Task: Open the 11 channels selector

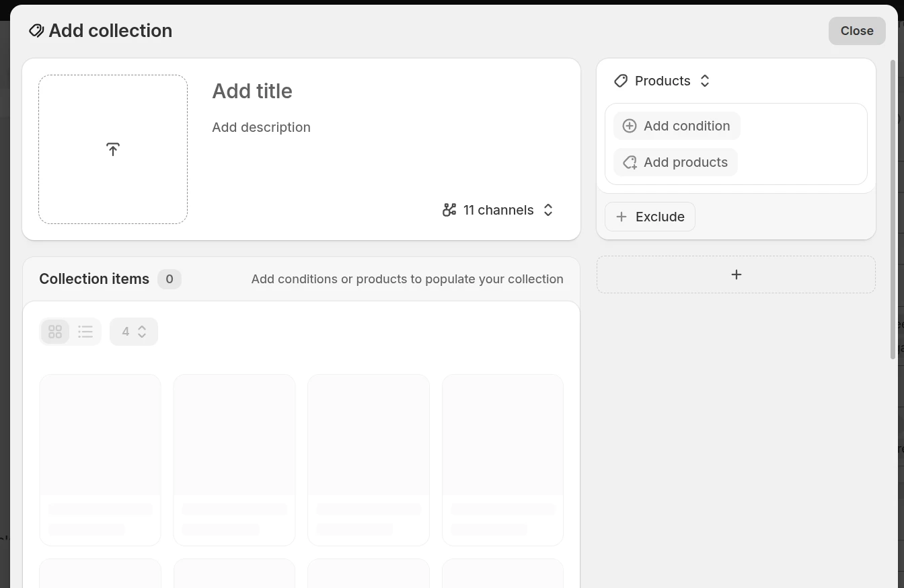Action: (498, 210)
